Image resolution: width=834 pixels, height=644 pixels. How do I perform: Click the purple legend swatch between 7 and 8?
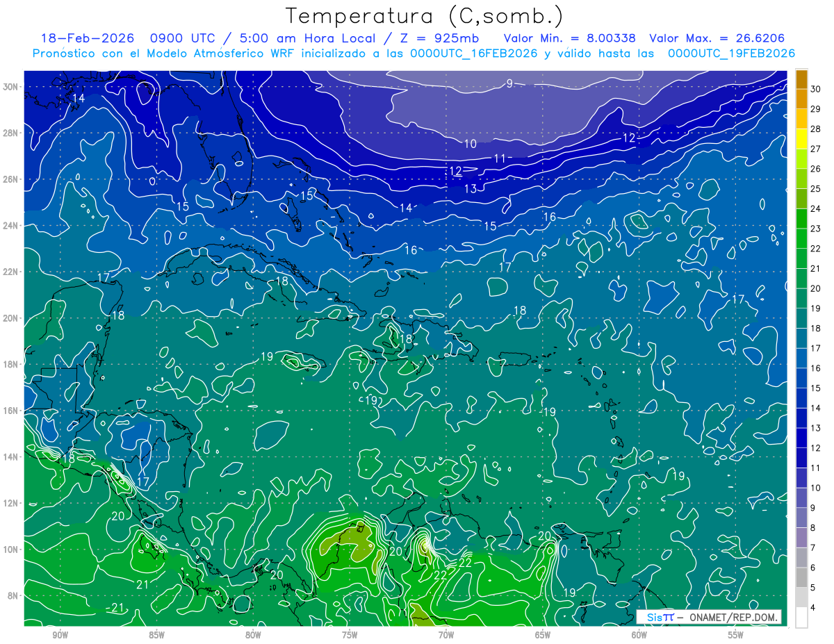(801, 538)
